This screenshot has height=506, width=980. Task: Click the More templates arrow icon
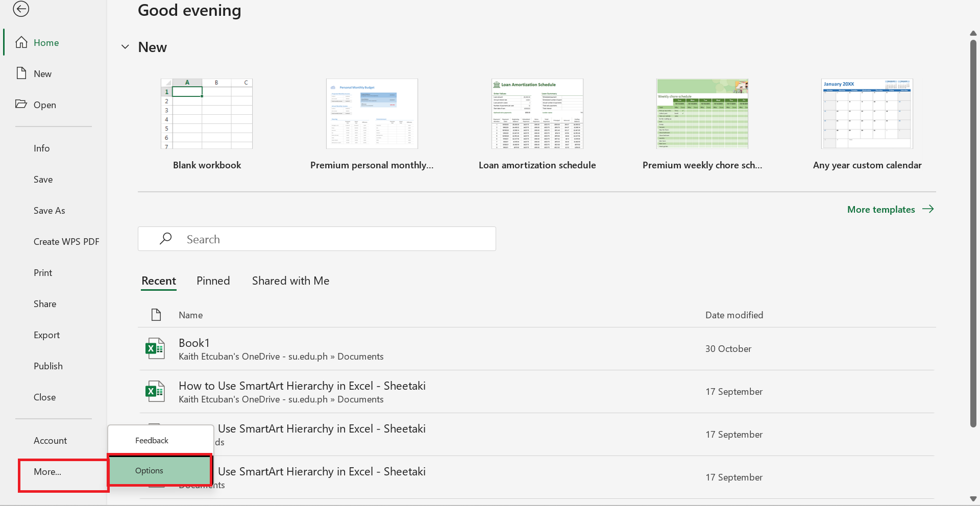click(928, 209)
